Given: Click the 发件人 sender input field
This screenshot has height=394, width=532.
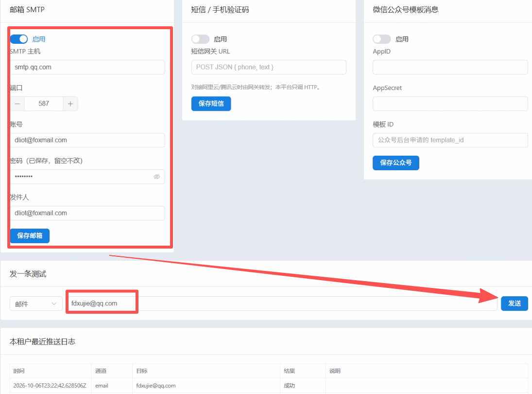Looking at the screenshot, I should coord(87,213).
